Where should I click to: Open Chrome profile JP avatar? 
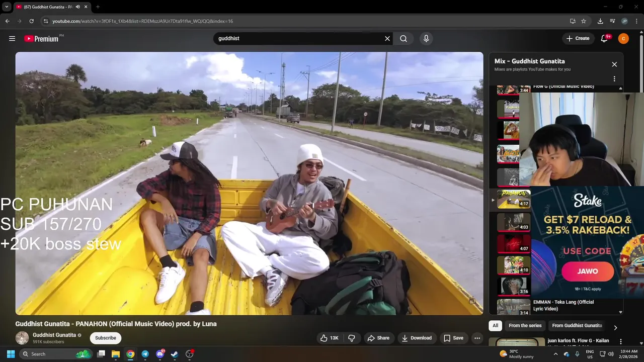tap(624, 21)
